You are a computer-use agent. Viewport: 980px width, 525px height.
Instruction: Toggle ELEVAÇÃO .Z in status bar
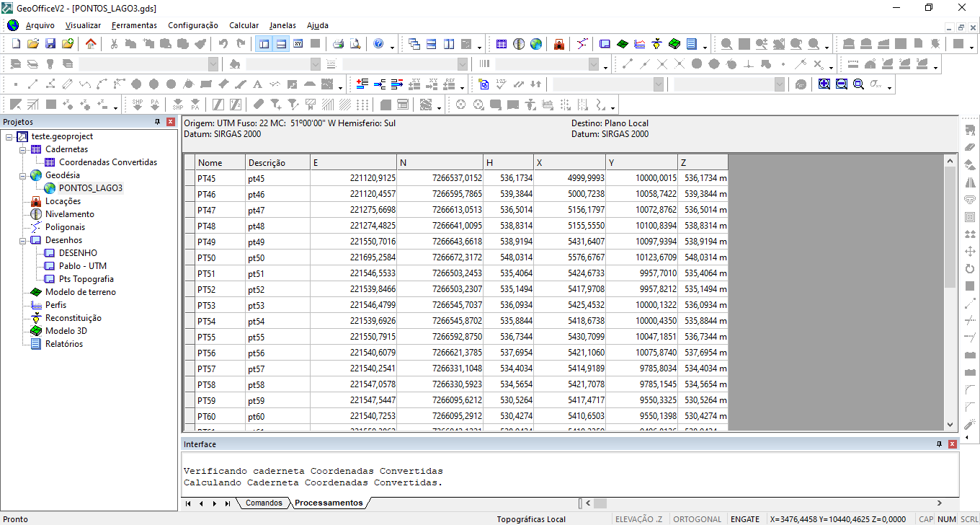coord(638,519)
